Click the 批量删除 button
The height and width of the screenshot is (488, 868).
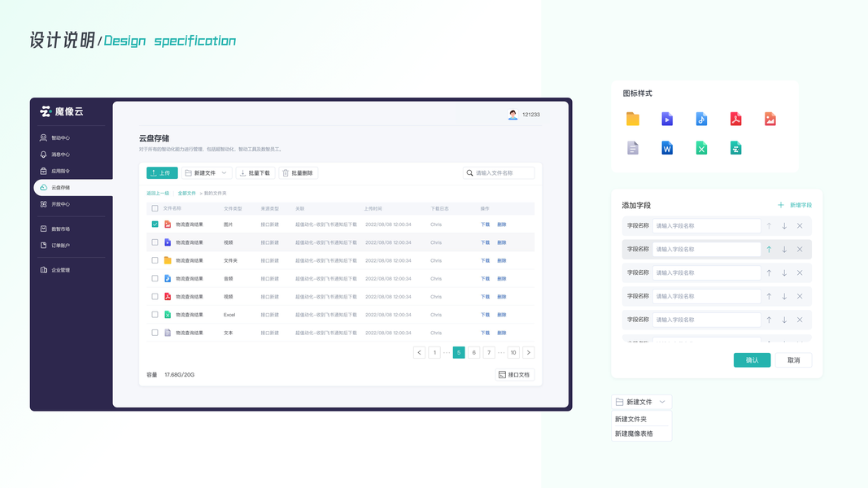click(299, 173)
